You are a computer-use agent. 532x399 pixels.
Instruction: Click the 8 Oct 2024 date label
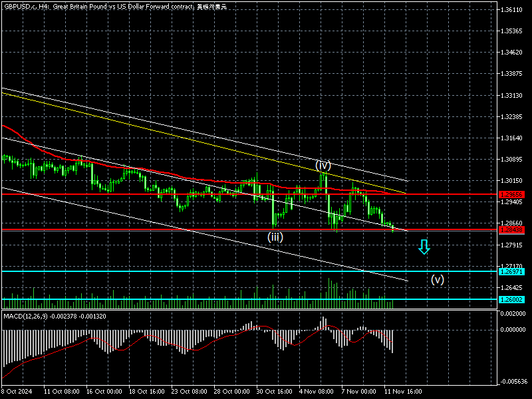tap(17, 391)
